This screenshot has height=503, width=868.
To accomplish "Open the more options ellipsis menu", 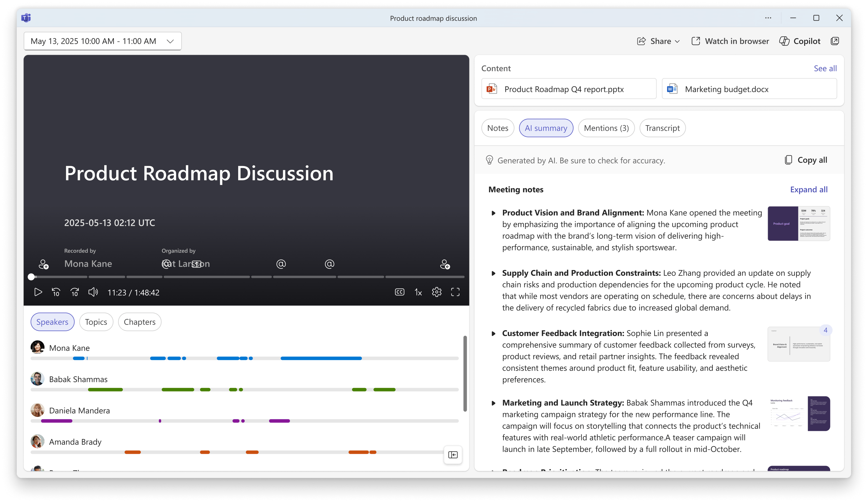I will [x=768, y=18].
